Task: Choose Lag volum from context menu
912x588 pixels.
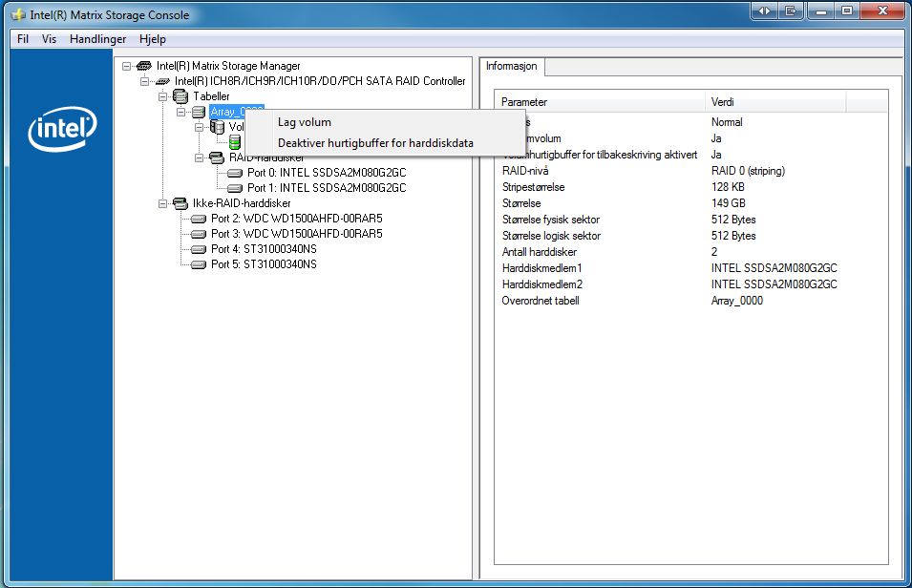Action: (x=385, y=122)
